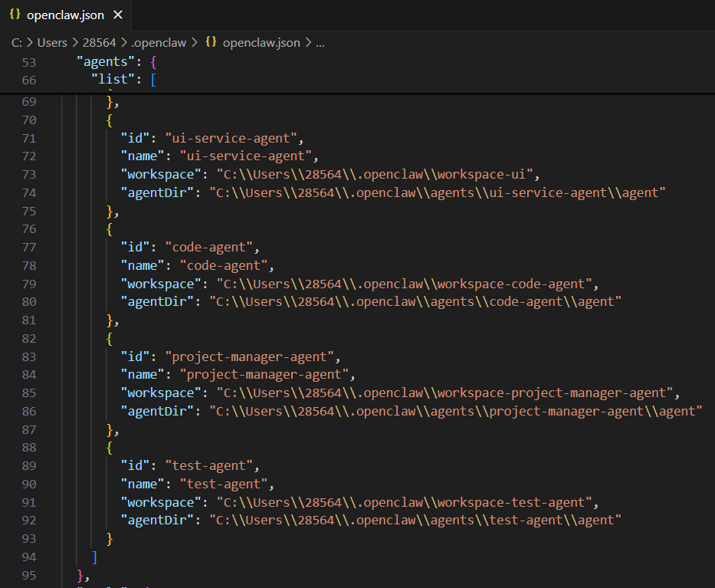
Task: Click the JSON icon in the breadcrumb
Action: pos(211,42)
